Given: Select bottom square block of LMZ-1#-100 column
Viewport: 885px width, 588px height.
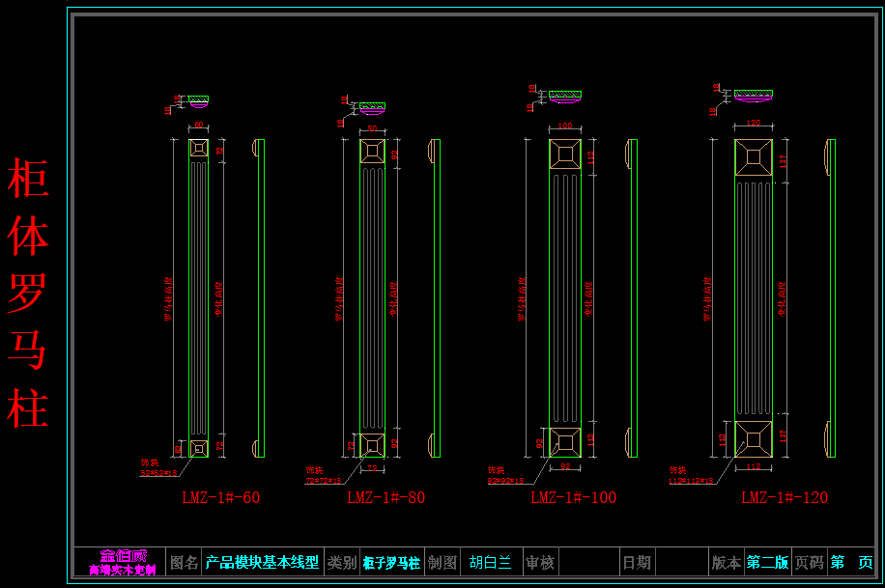Looking at the screenshot, I should coord(565,442).
